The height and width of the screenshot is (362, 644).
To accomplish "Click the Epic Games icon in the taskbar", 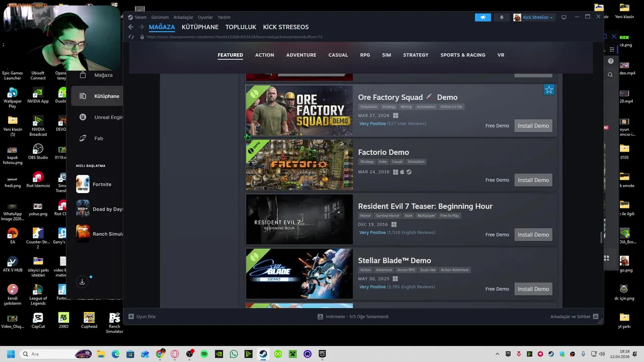I will click(x=322, y=354).
